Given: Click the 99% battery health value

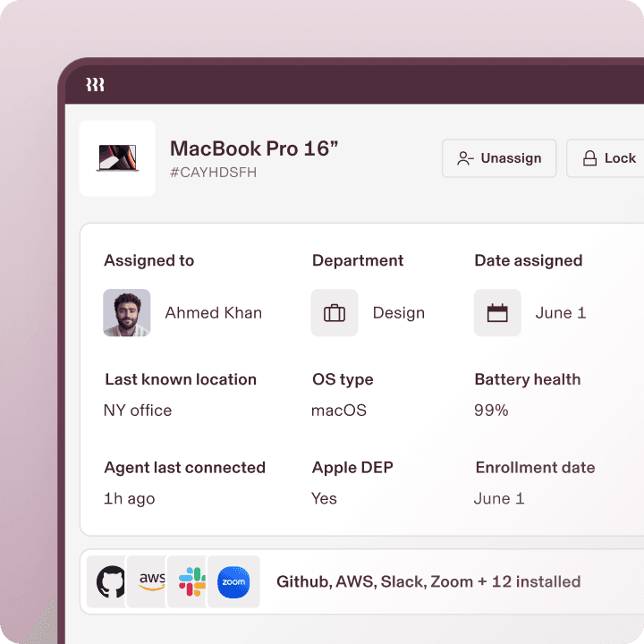Looking at the screenshot, I should pyautogui.click(x=491, y=411).
